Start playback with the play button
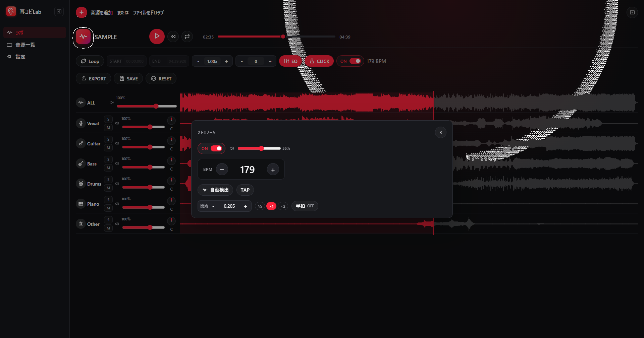 [157, 36]
